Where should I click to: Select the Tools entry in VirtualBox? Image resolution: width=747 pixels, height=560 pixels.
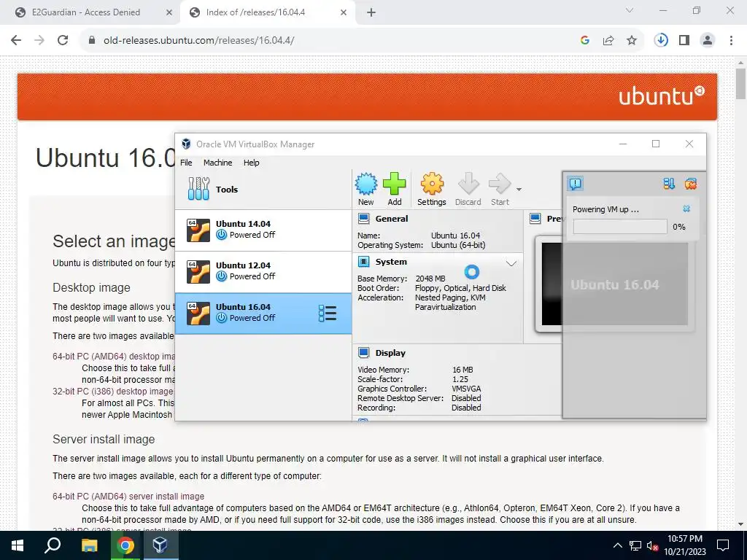(263, 189)
